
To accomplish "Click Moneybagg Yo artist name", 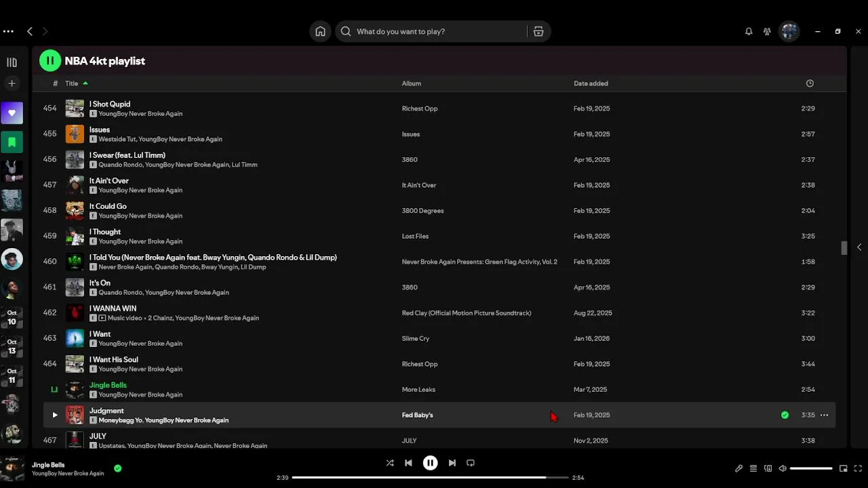I will coord(119,420).
